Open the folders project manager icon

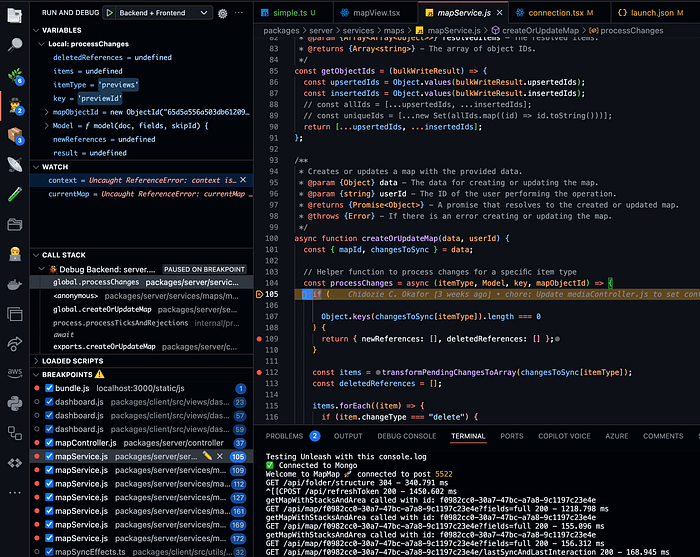tap(15, 224)
